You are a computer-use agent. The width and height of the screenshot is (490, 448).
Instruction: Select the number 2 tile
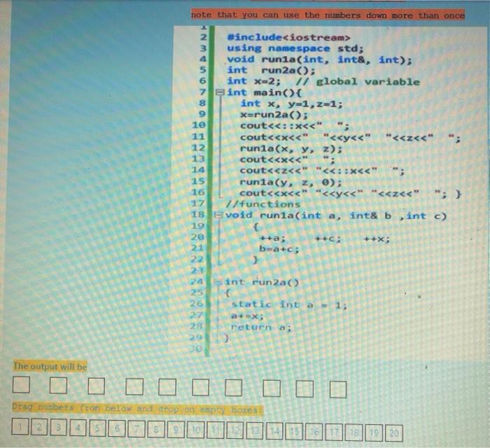(39, 428)
